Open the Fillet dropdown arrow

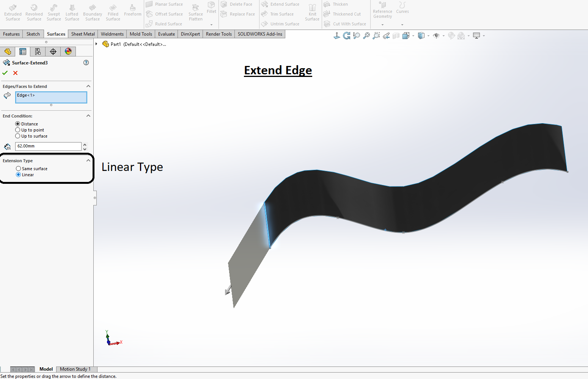[212, 24]
